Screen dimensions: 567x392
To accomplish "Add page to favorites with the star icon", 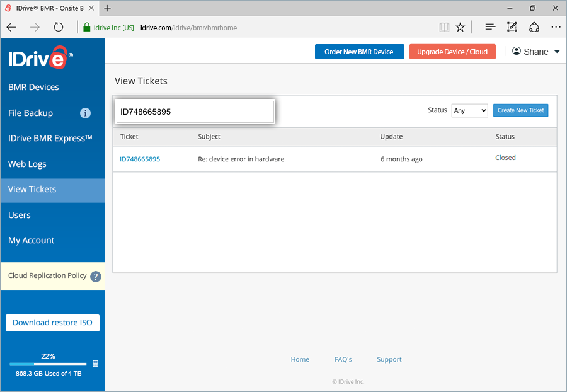I will [460, 27].
